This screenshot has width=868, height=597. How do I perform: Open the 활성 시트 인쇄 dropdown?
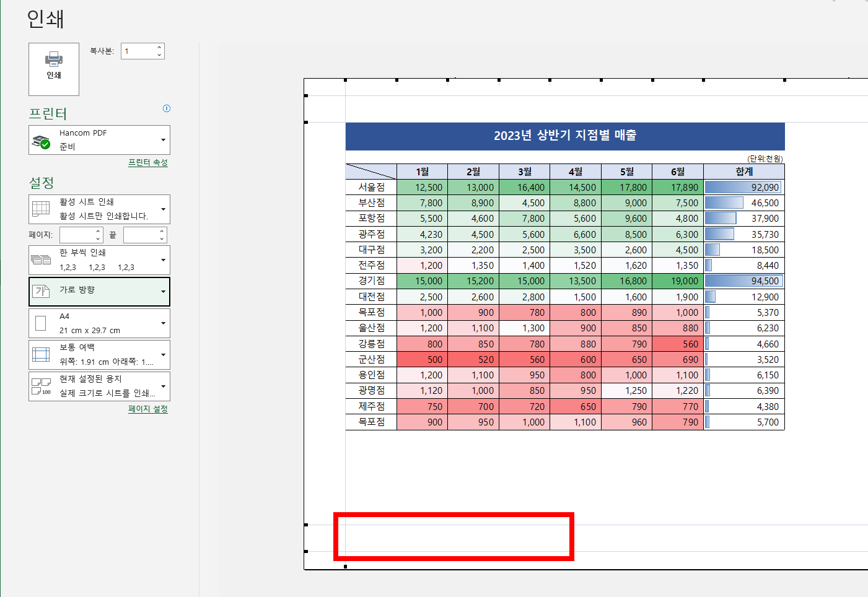(99, 209)
